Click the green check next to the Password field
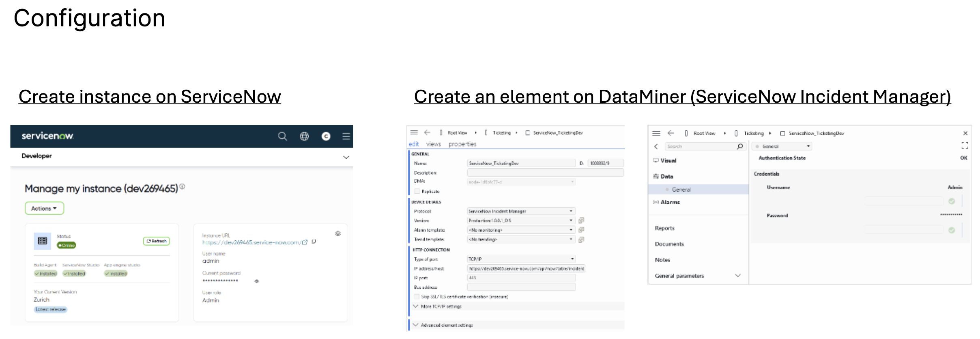Screen dimensions: 980x339 coord(952,230)
